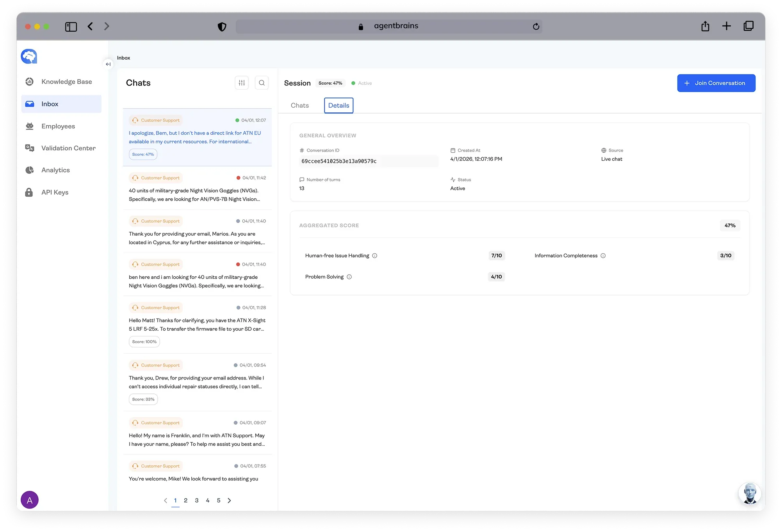Viewport: 782px width, 532px height.
Task: Open Analytics from the sidebar
Action: (x=55, y=170)
